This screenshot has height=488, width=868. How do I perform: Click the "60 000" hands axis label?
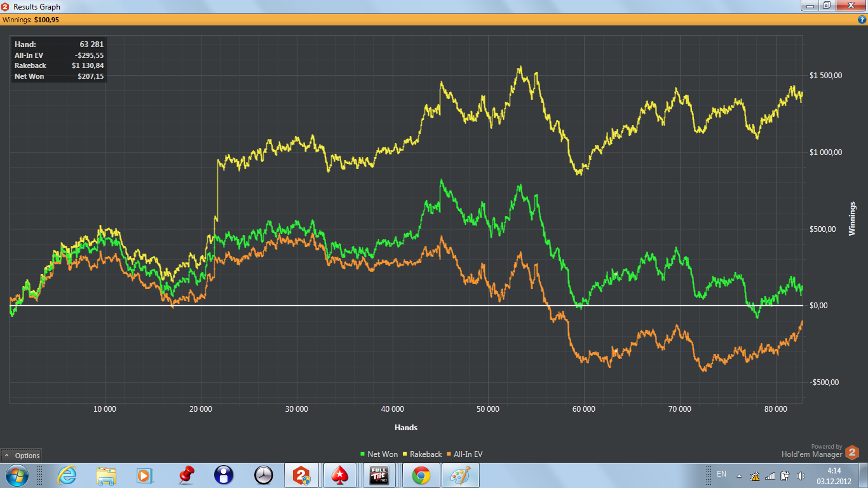click(584, 410)
